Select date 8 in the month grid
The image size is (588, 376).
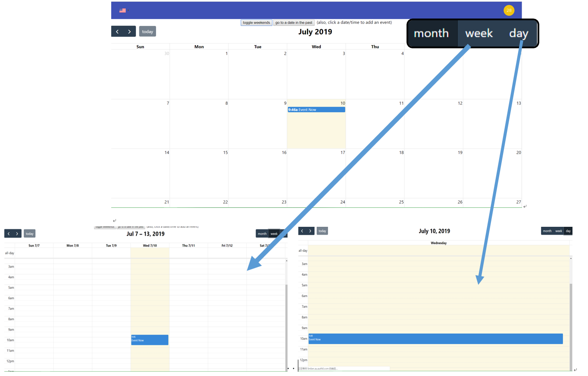(x=226, y=103)
